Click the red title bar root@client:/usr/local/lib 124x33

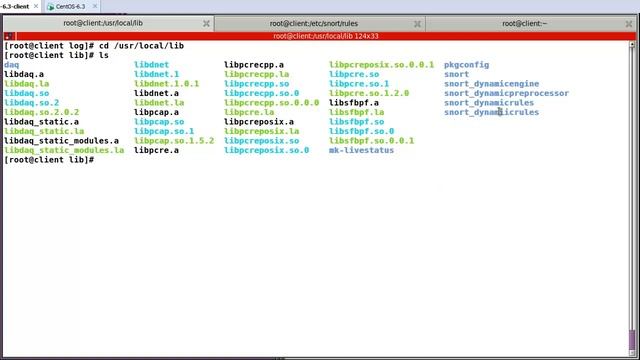[326, 36]
